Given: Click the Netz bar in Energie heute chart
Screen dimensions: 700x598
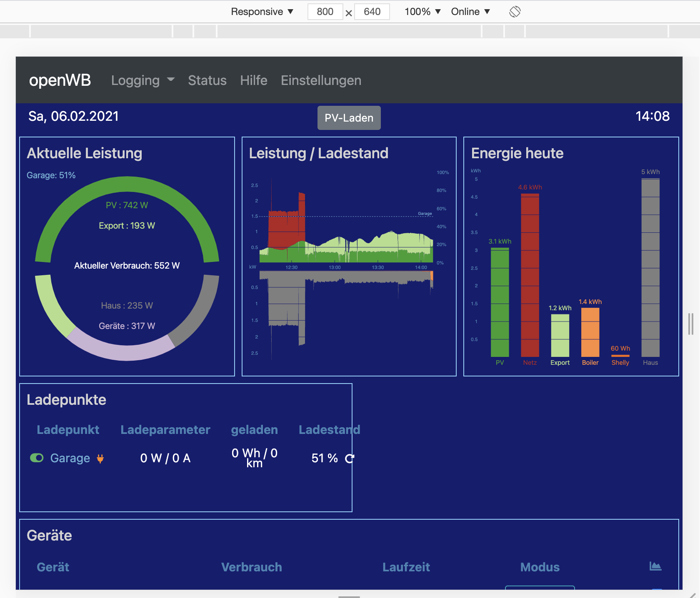Looking at the screenshot, I should (530, 275).
